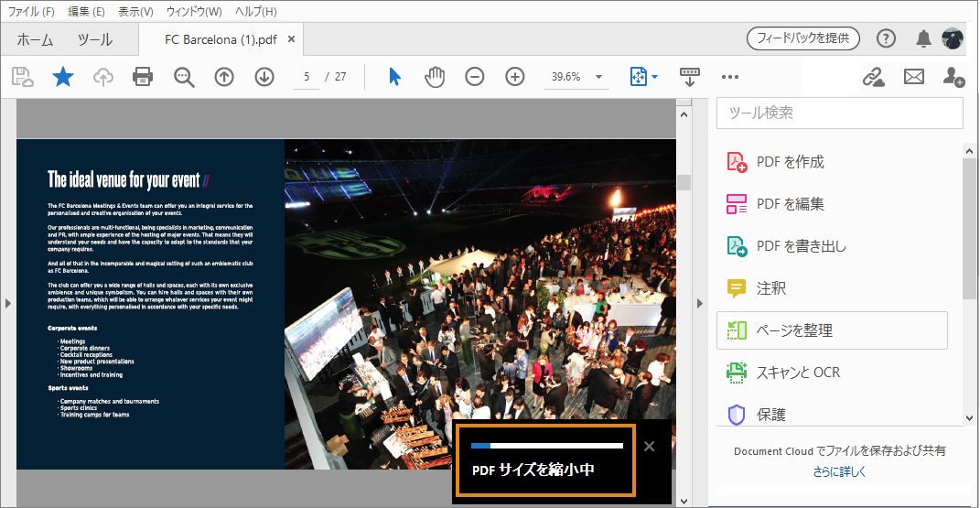Click the zoom percentage field 39.6%
980x508 pixels.
click(566, 77)
